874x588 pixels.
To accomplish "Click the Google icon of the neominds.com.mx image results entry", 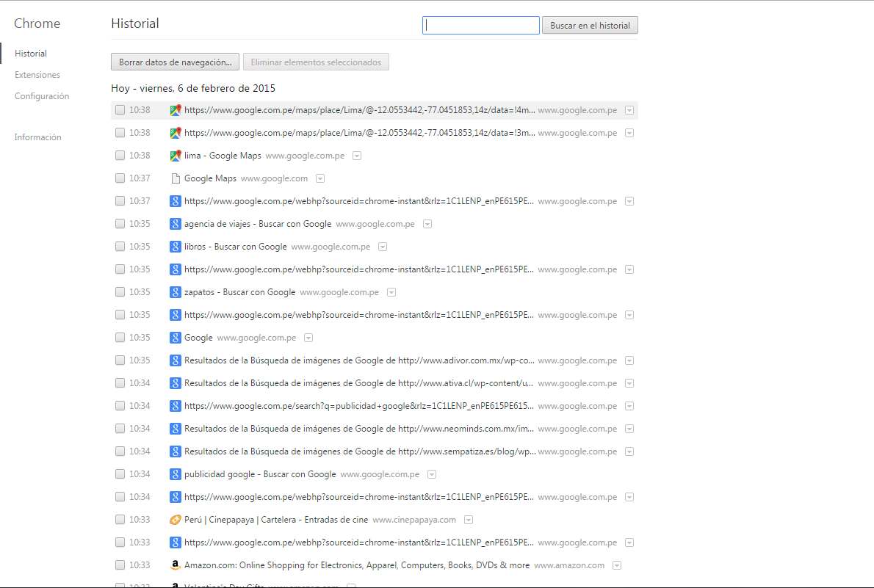I will pos(175,429).
